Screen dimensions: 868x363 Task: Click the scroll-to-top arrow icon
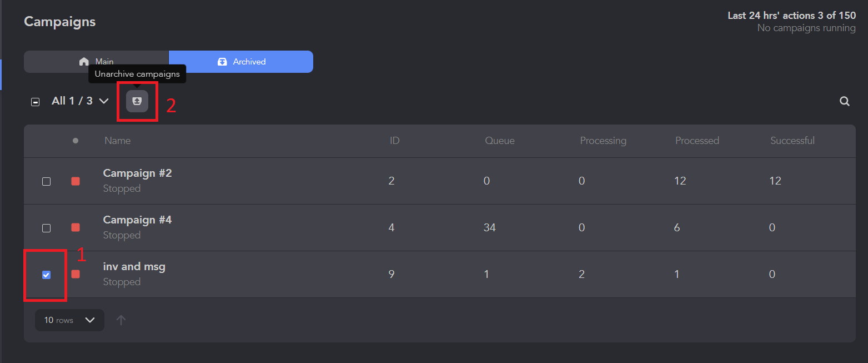121,320
